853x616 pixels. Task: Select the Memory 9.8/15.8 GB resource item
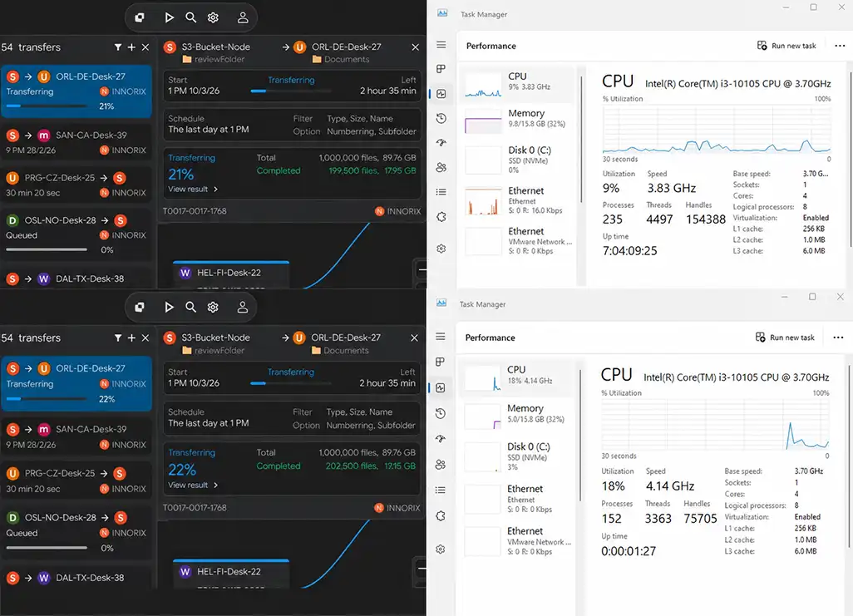click(519, 120)
